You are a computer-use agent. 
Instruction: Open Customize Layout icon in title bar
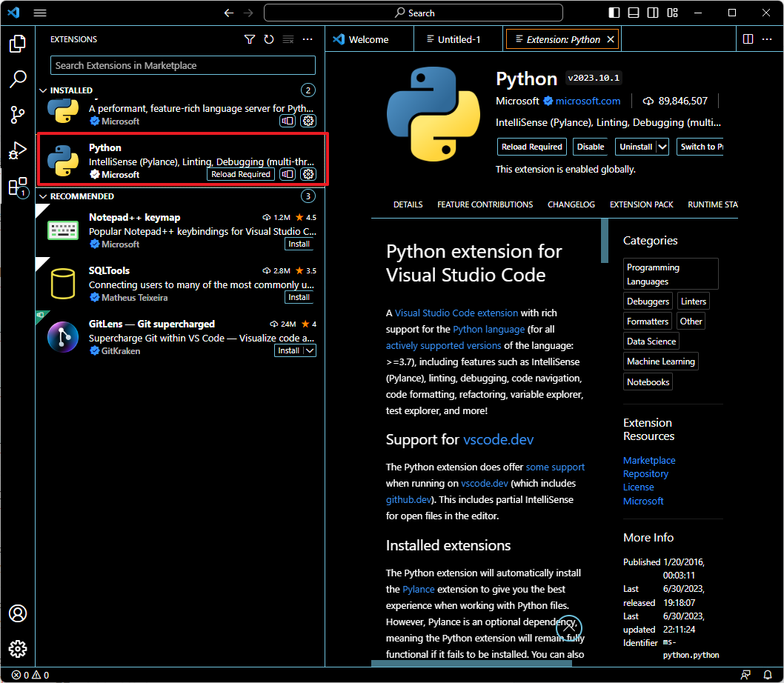pos(673,13)
